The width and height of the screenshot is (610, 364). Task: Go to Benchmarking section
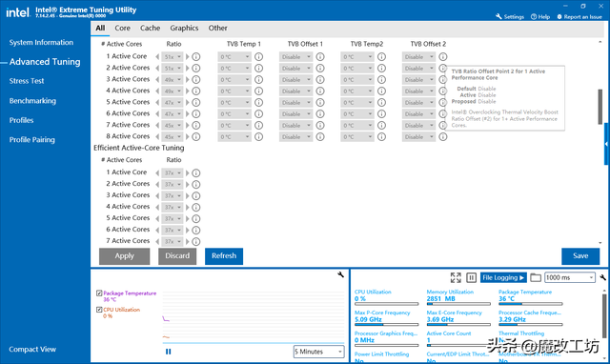(x=32, y=101)
